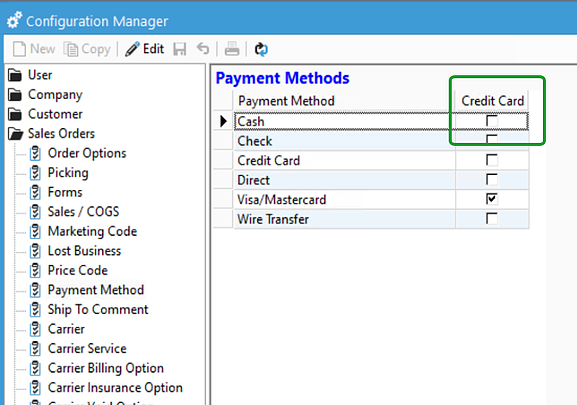Click the Carrier clipboard icon

point(35,329)
